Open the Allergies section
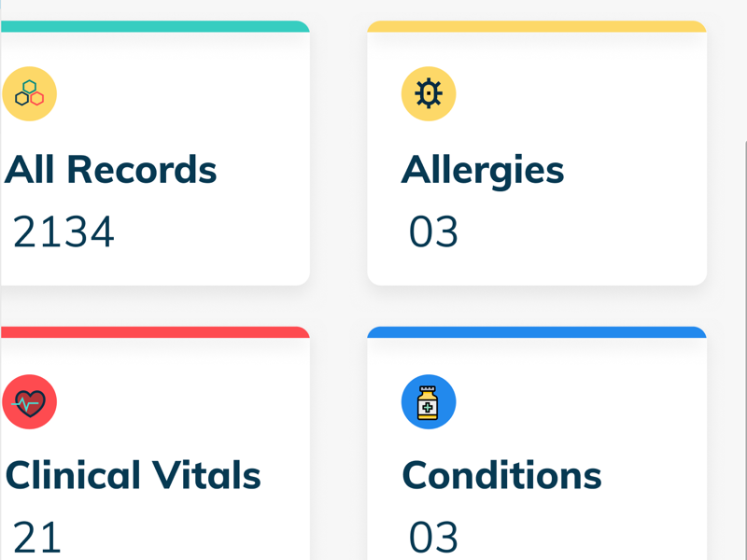 click(483, 170)
